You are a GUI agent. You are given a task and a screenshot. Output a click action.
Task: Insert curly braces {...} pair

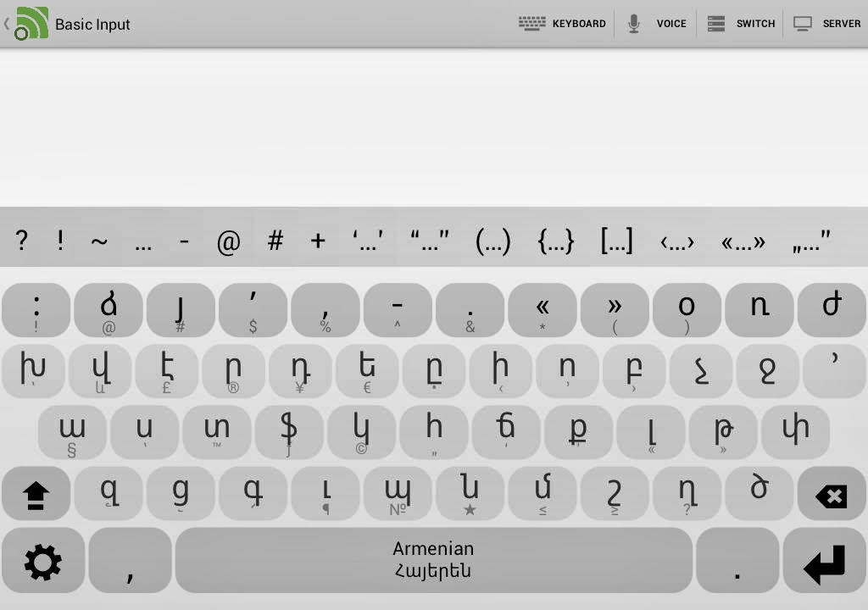[x=556, y=241]
